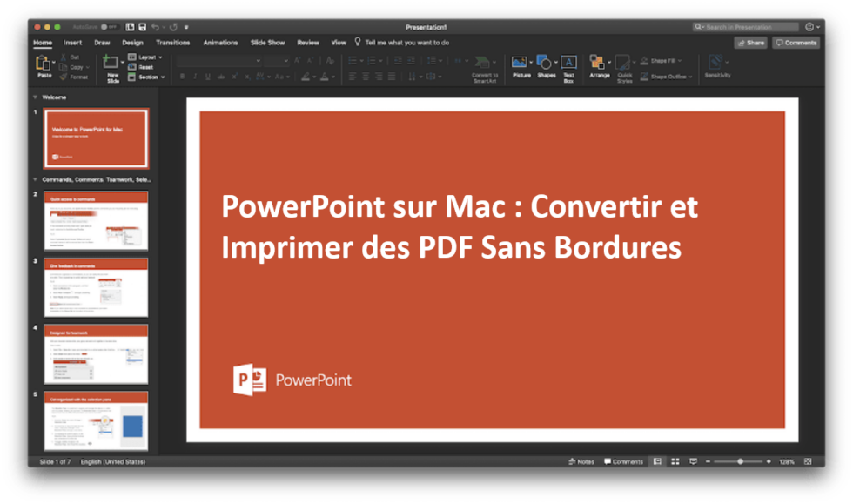Click the Search in Presentation field
This screenshot has width=853, height=504.
[745, 27]
